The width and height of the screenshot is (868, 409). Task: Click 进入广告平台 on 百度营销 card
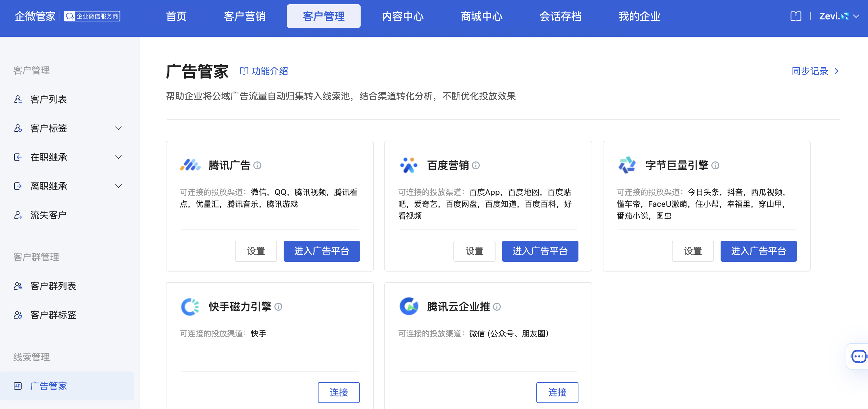pos(540,251)
